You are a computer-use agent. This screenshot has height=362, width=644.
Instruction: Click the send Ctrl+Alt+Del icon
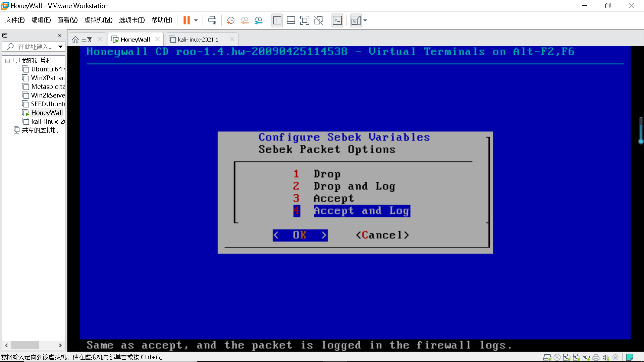coord(212,20)
